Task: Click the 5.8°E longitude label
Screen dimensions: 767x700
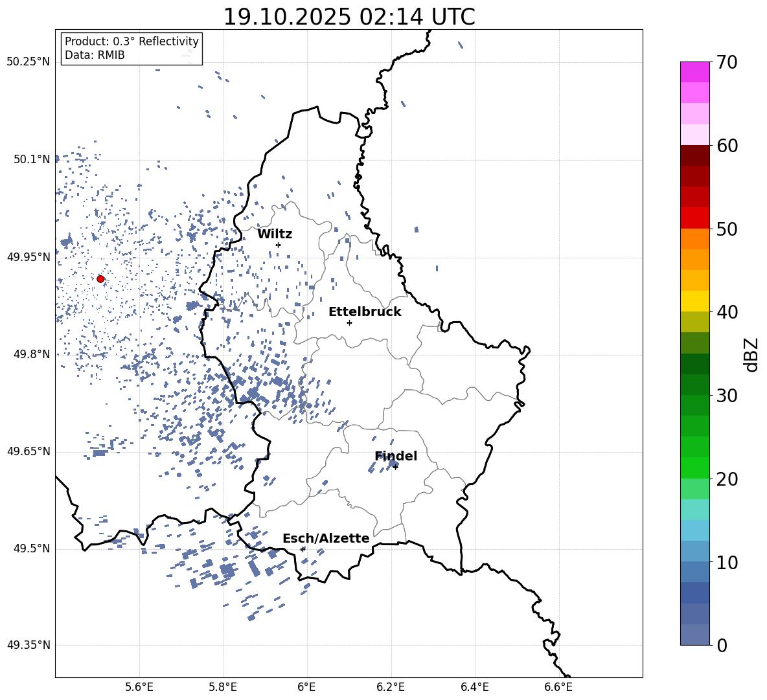Action: (x=223, y=687)
